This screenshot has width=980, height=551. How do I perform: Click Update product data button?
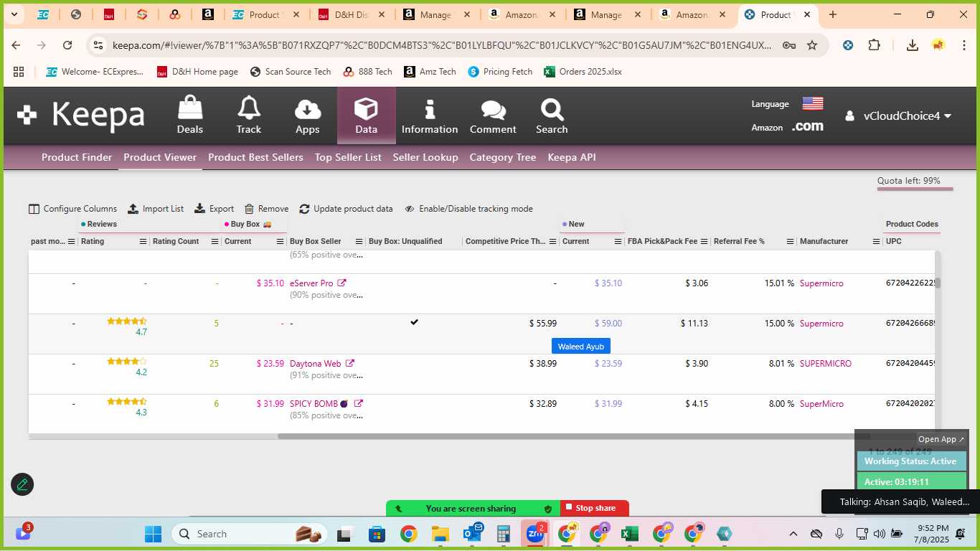click(346, 209)
